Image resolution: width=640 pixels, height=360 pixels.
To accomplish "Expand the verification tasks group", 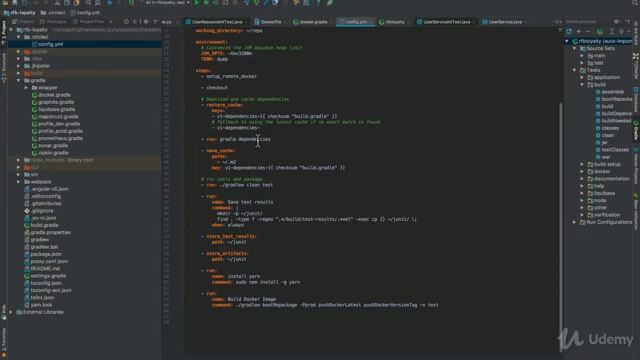I will click(582, 215).
